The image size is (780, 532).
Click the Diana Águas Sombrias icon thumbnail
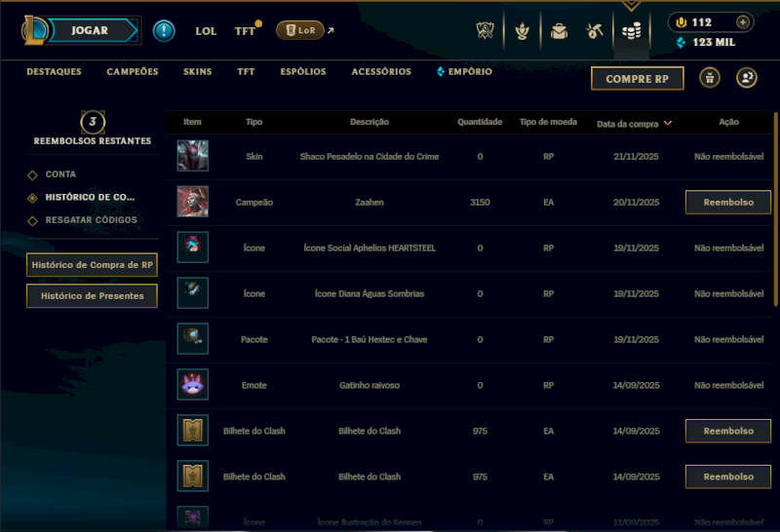point(192,293)
